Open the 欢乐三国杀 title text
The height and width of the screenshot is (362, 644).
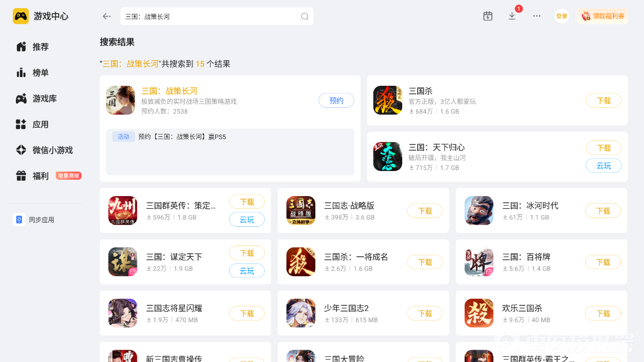point(522,308)
